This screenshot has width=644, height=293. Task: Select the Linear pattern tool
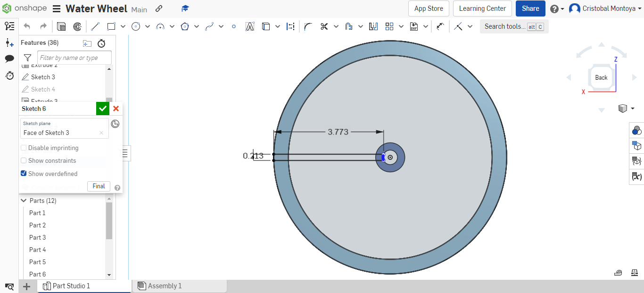pyautogui.click(x=389, y=26)
